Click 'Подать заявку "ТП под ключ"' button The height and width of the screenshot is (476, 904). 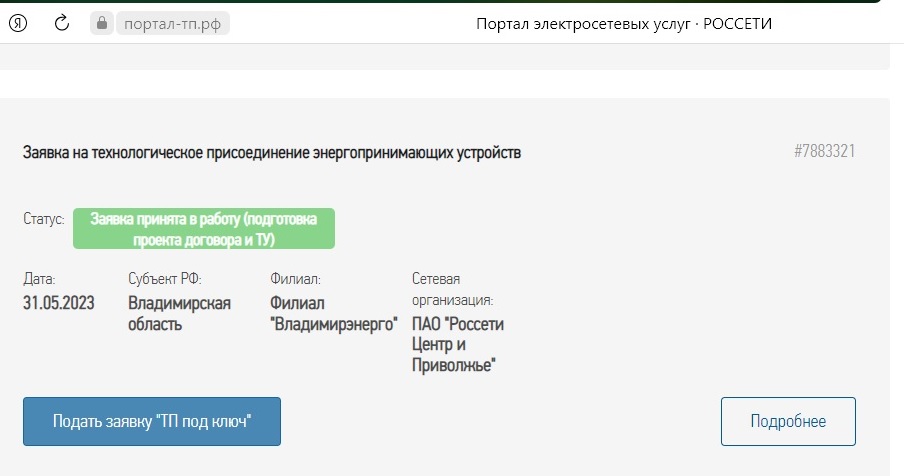(152, 421)
